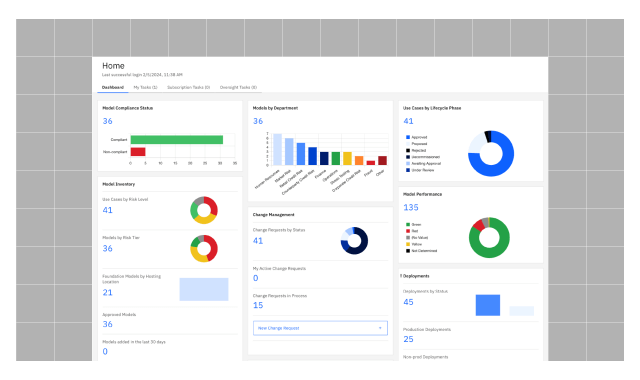640x380 pixels.
Task: Open Production Deployments count 25
Action: pyautogui.click(x=409, y=339)
